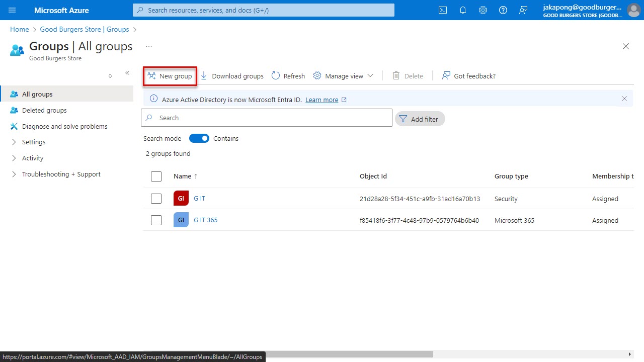Click the New group button
Screen dimensions: 644x362
(x=170, y=75)
